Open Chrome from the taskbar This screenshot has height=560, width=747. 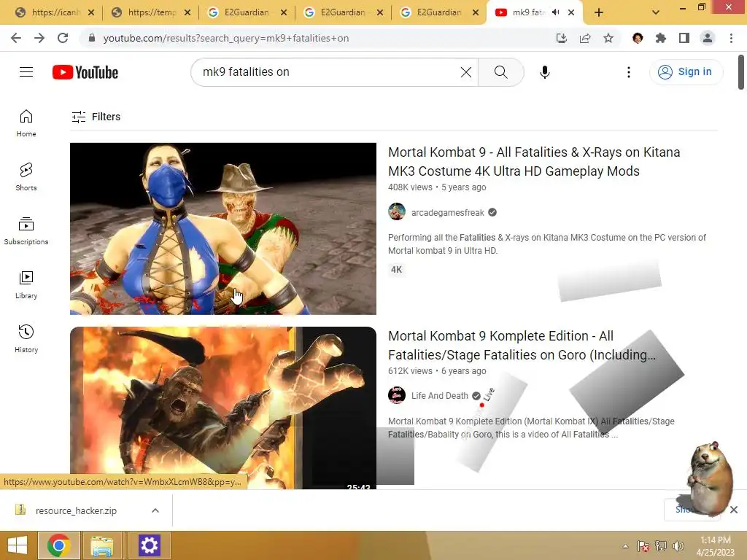point(58,545)
